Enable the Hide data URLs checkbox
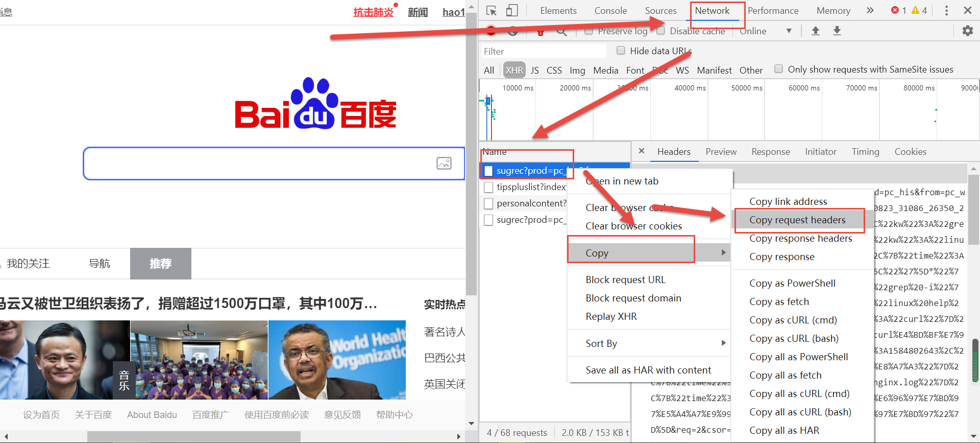Screen dimensions: 980x443 click(621, 51)
